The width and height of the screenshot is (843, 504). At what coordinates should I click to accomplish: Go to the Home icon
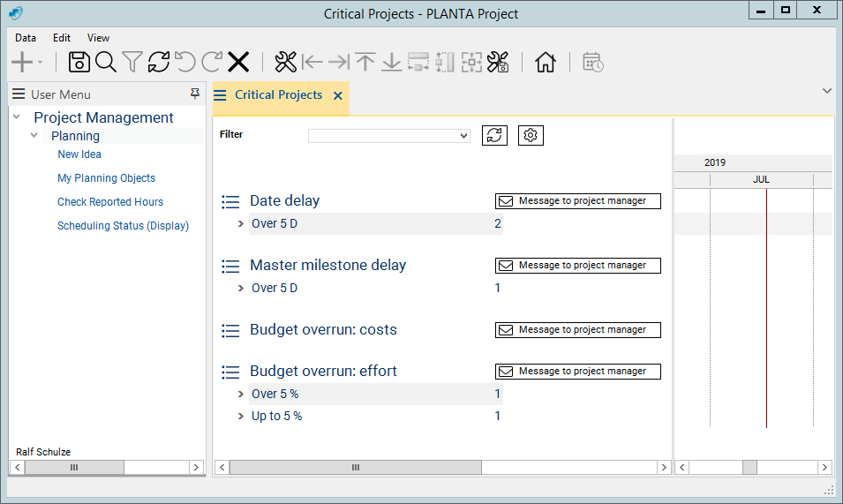[546, 62]
